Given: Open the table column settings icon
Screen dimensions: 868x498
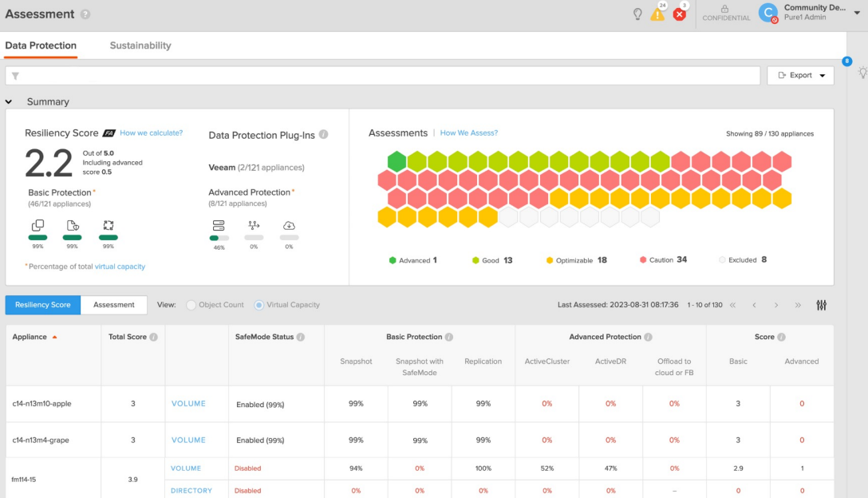Looking at the screenshot, I should 822,305.
